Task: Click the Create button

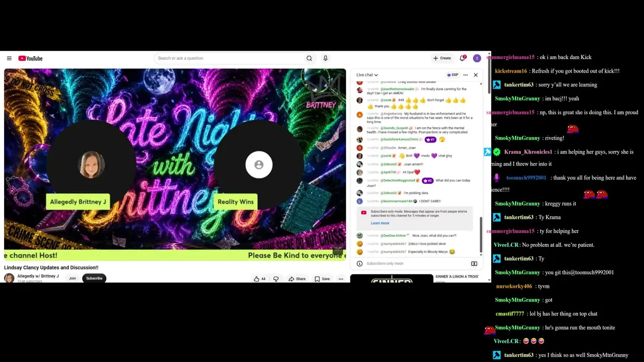Action: point(442,58)
